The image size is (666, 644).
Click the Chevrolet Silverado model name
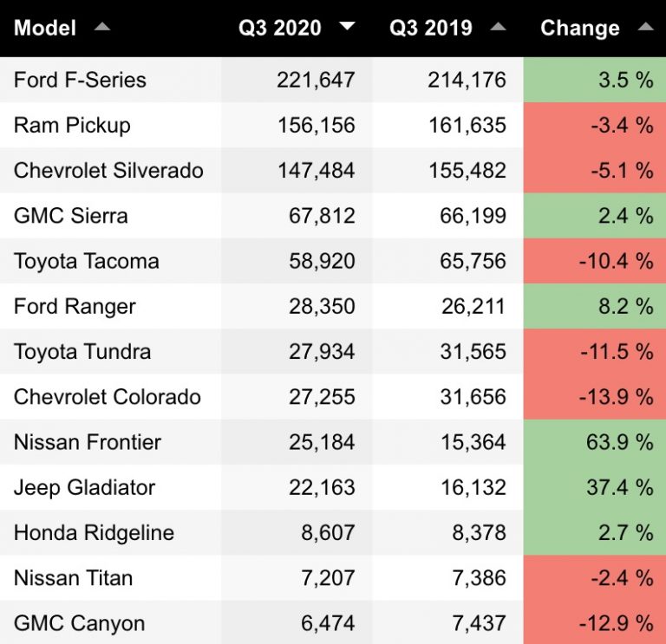[108, 170]
